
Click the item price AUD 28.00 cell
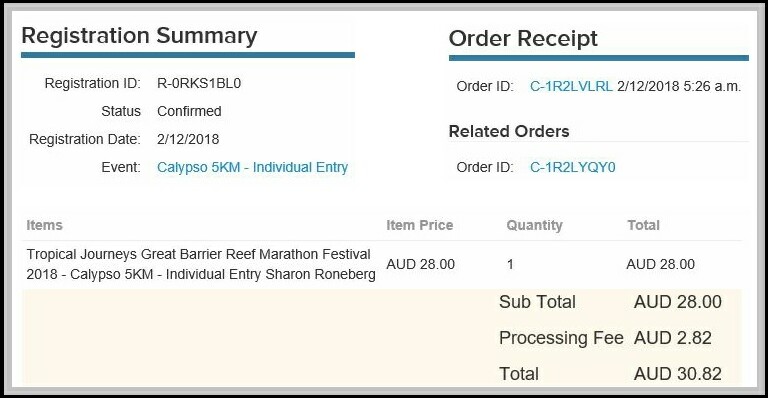(x=421, y=264)
